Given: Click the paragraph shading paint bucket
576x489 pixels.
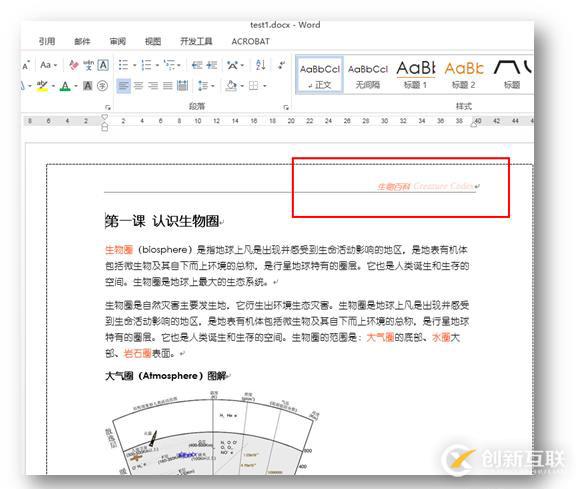Looking at the screenshot, I should click(x=231, y=86).
